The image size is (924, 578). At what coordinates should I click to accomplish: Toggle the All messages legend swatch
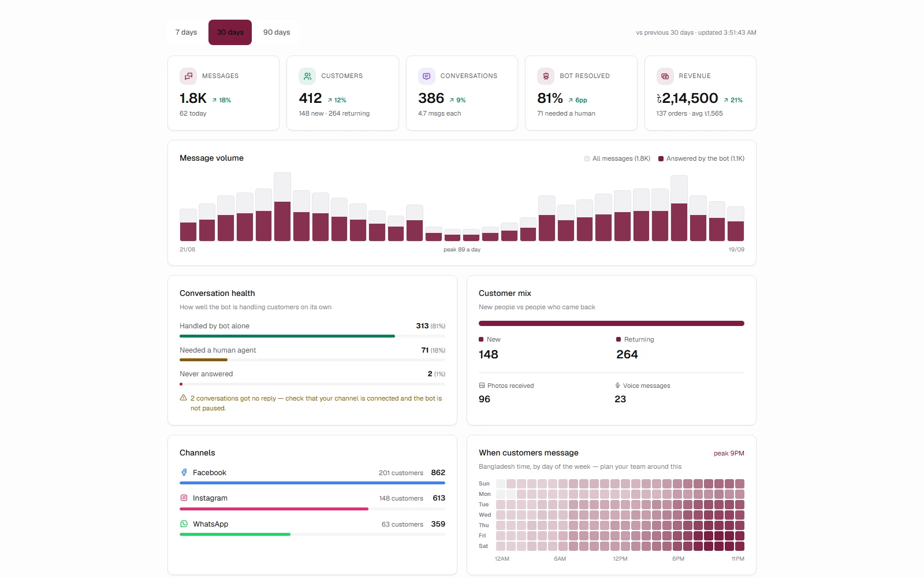[x=587, y=158]
